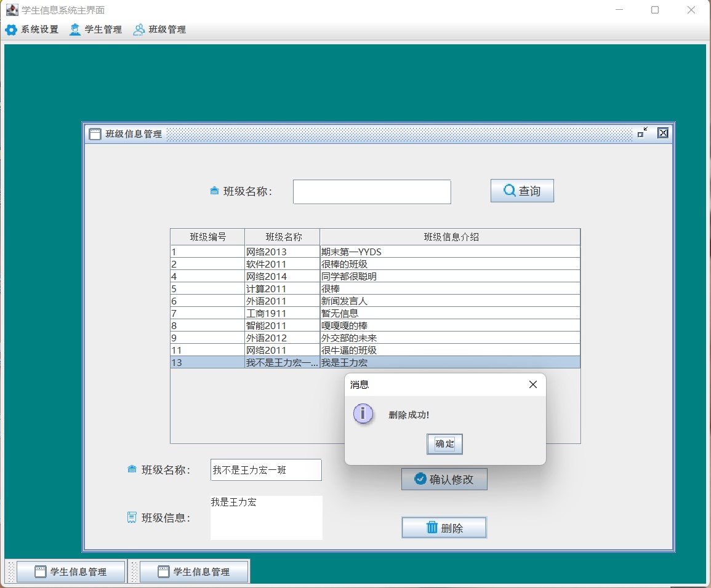This screenshot has height=588, width=711.
Task: Select the row 计算2011
Action: (x=375, y=288)
